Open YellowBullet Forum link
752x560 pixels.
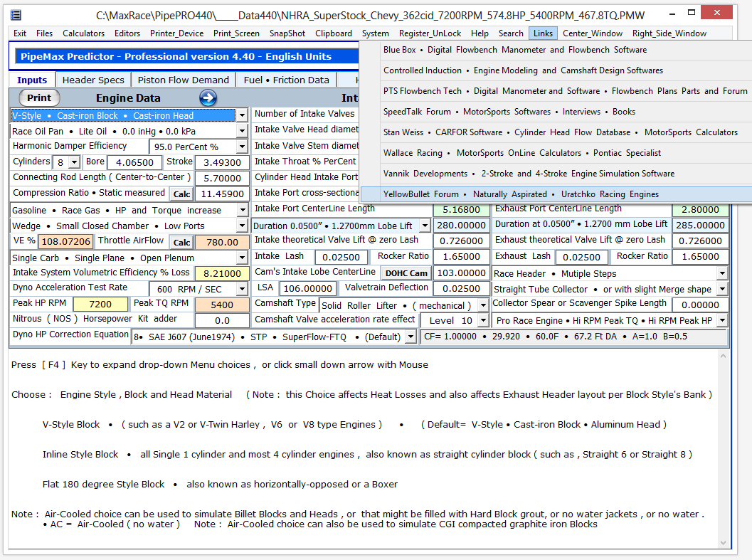point(556,194)
